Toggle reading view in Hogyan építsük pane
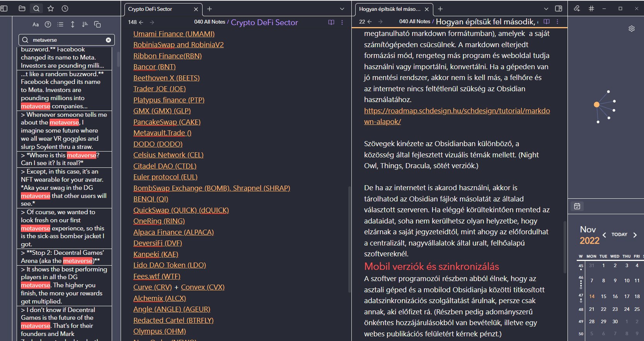The height and width of the screenshot is (341, 644). click(x=547, y=22)
